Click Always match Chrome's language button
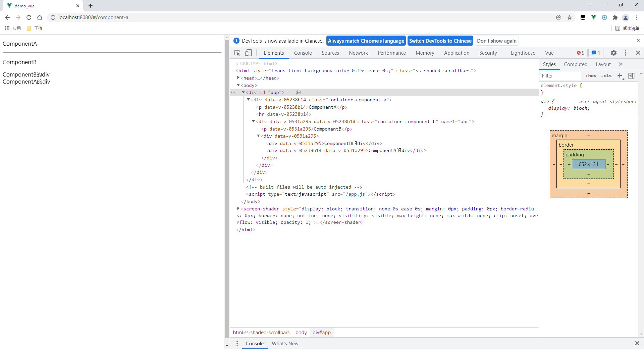 point(366,41)
